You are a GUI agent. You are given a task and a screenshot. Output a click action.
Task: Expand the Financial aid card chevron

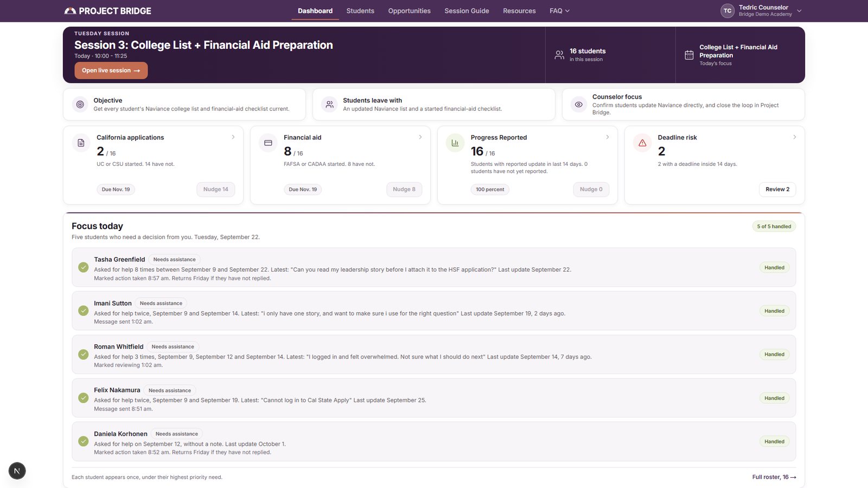point(420,137)
